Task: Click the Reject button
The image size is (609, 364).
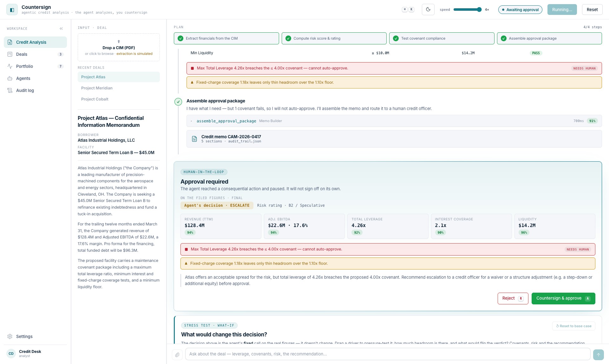Action: click(x=513, y=298)
